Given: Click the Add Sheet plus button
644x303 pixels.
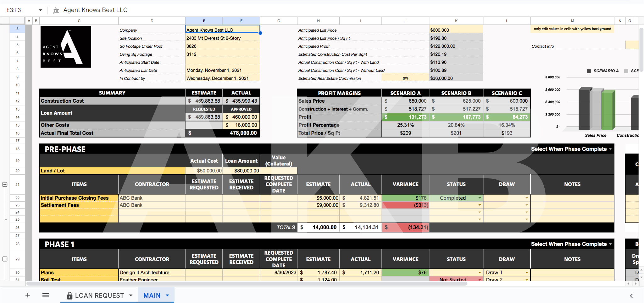Looking at the screenshot, I should pos(28,295).
